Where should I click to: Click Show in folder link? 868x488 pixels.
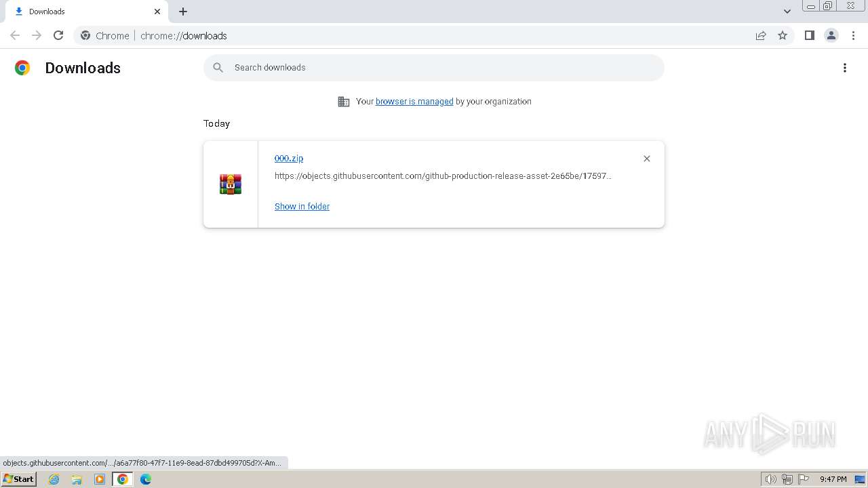[x=302, y=206]
